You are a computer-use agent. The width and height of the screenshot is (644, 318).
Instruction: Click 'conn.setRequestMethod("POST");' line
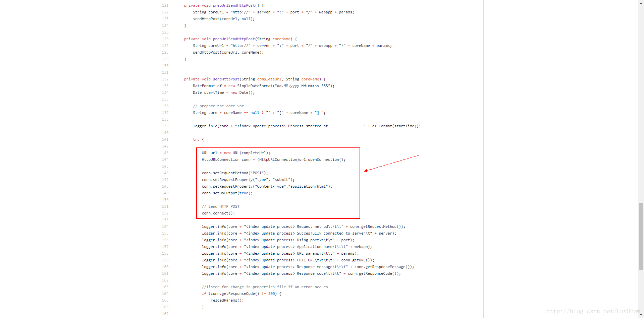tap(235, 173)
